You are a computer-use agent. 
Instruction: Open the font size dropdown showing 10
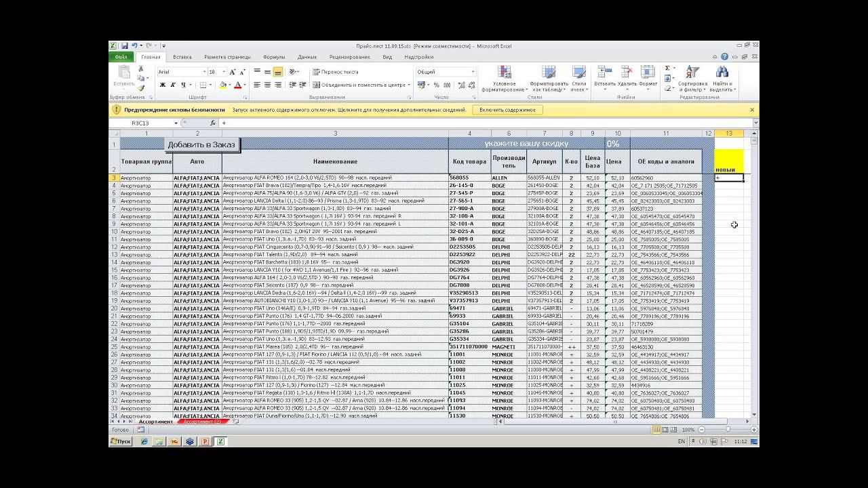(x=223, y=72)
